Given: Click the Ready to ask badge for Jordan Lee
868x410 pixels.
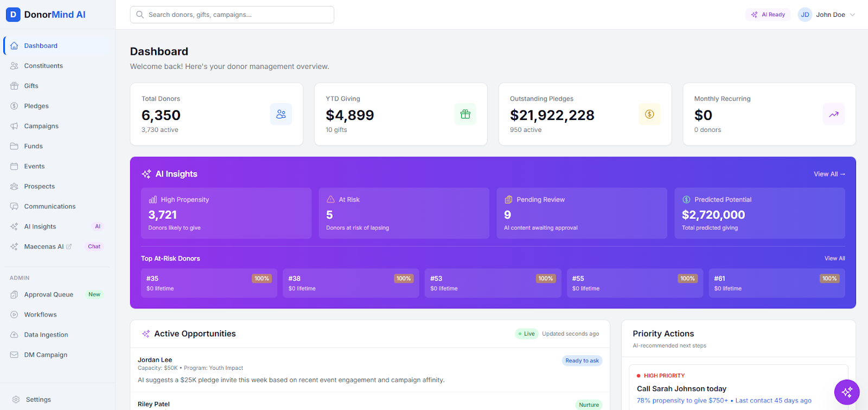Looking at the screenshot, I should (582, 361).
